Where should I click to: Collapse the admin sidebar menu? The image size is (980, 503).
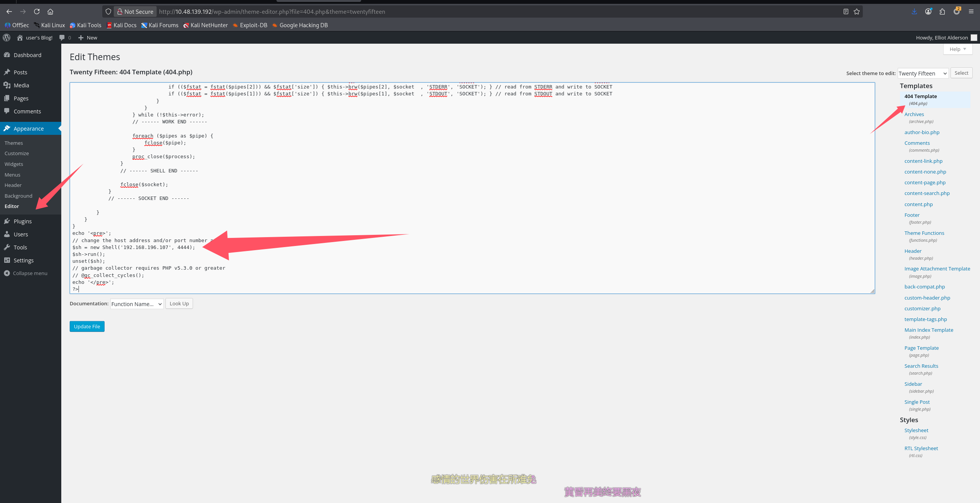point(30,273)
